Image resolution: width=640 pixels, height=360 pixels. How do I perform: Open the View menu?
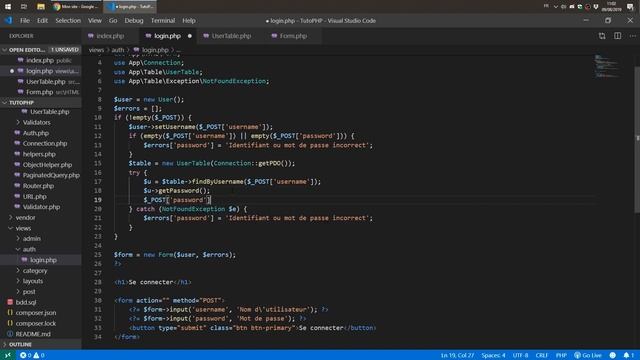pyautogui.click(x=94, y=20)
